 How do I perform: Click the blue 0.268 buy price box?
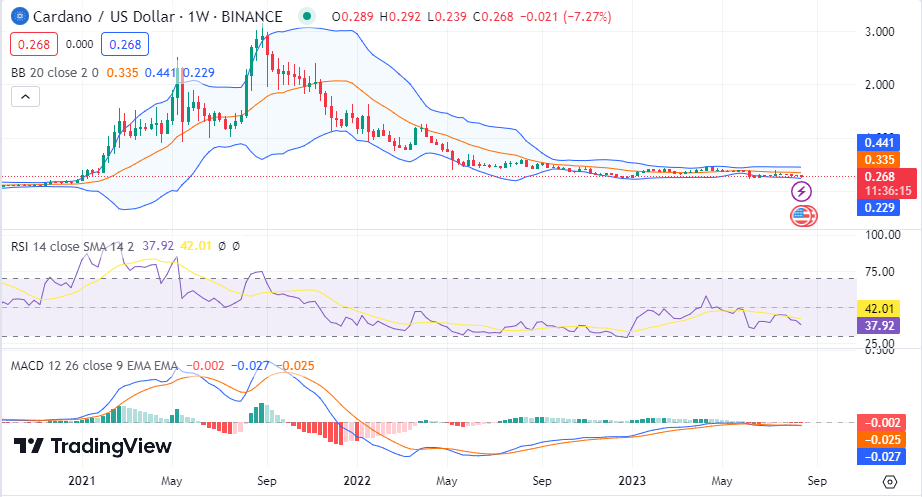(125, 44)
